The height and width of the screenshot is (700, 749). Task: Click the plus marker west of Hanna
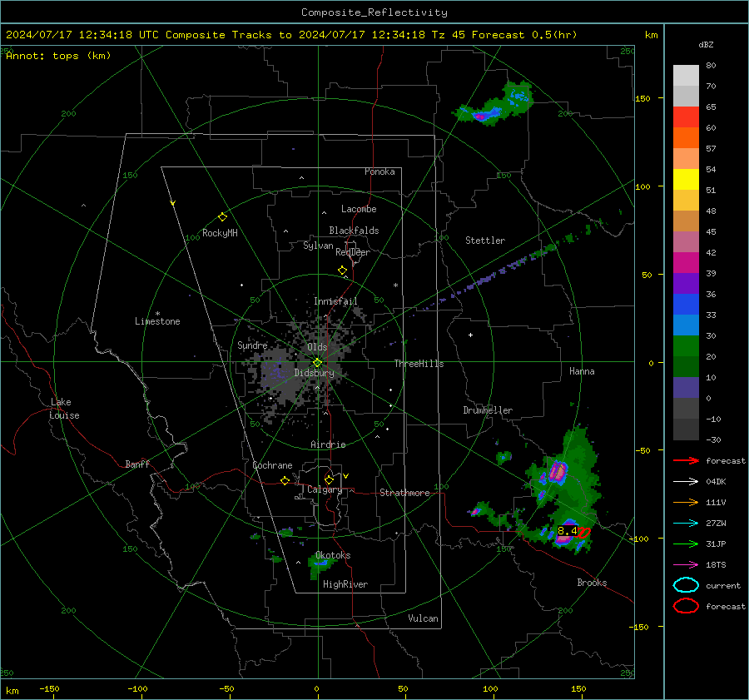point(470,335)
